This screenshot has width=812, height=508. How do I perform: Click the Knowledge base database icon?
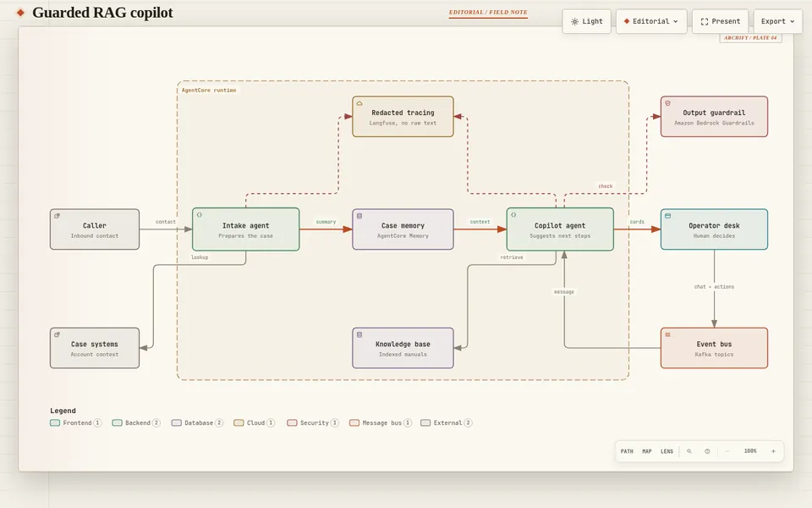click(x=359, y=334)
